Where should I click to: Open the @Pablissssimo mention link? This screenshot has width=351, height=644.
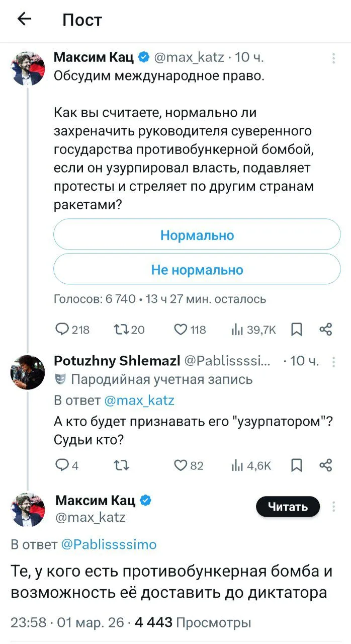tap(109, 544)
